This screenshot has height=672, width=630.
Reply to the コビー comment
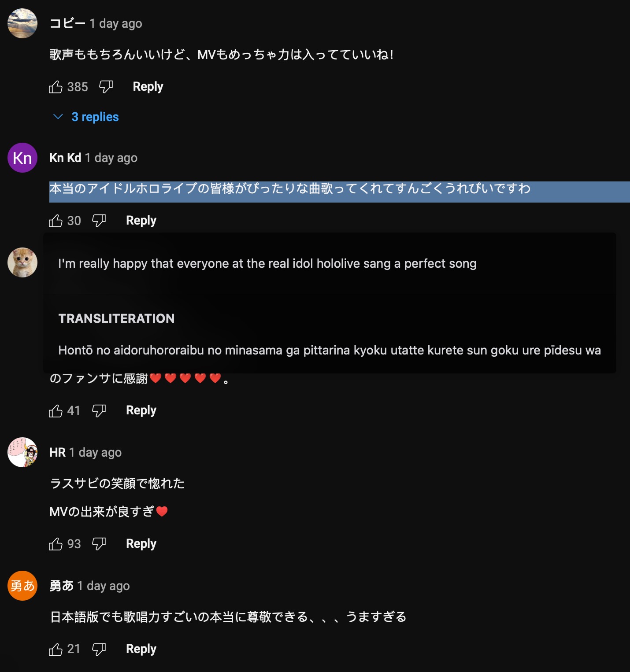[x=148, y=87]
